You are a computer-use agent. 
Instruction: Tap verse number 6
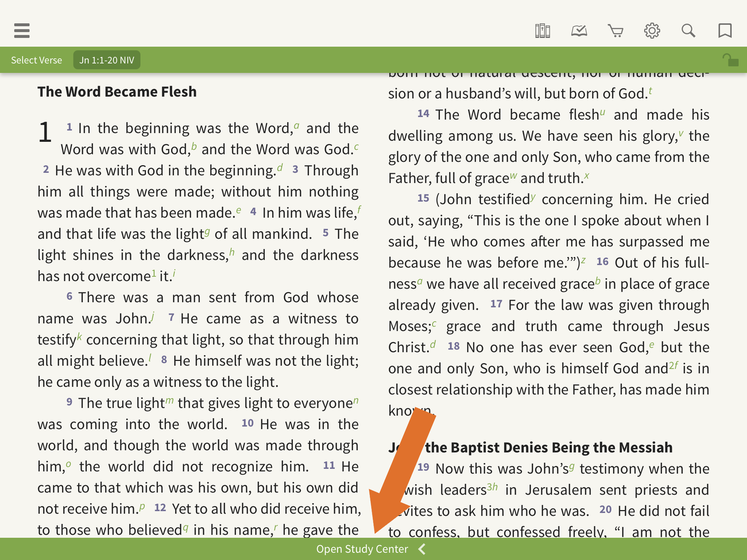[69, 296]
